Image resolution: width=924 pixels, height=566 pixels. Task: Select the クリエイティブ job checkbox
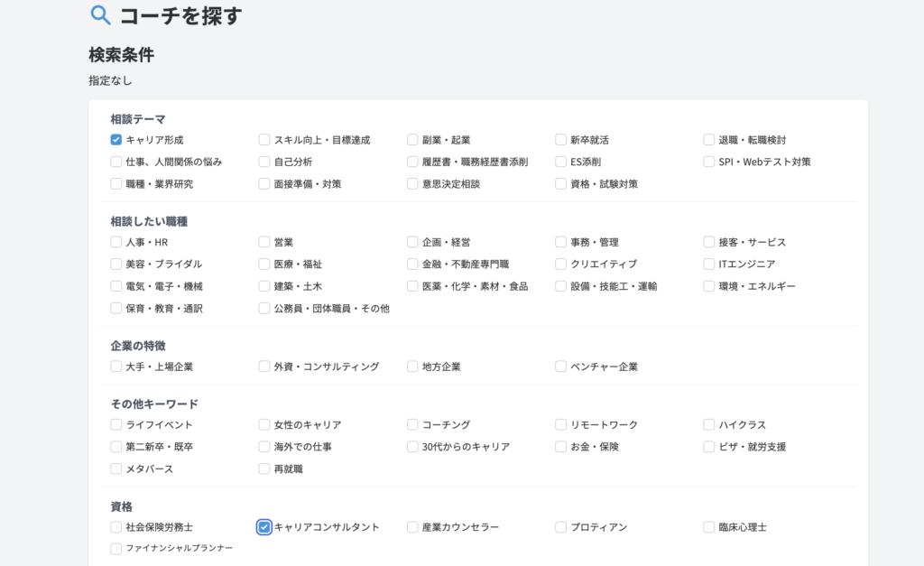pyautogui.click(x=561, y=264)
